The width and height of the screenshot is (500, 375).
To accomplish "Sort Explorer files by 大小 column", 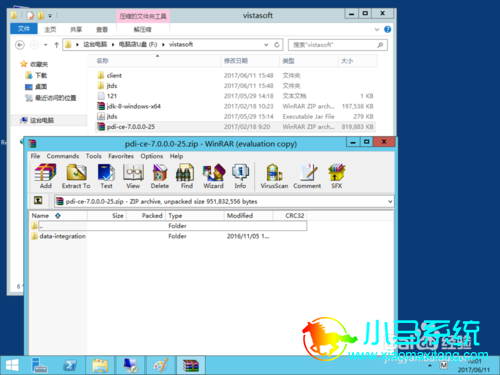I will pos(357,61).
